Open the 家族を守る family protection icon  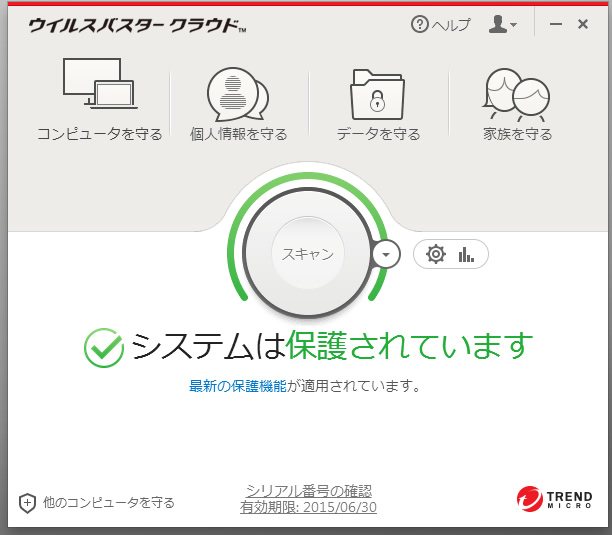(x=516, y=95)
